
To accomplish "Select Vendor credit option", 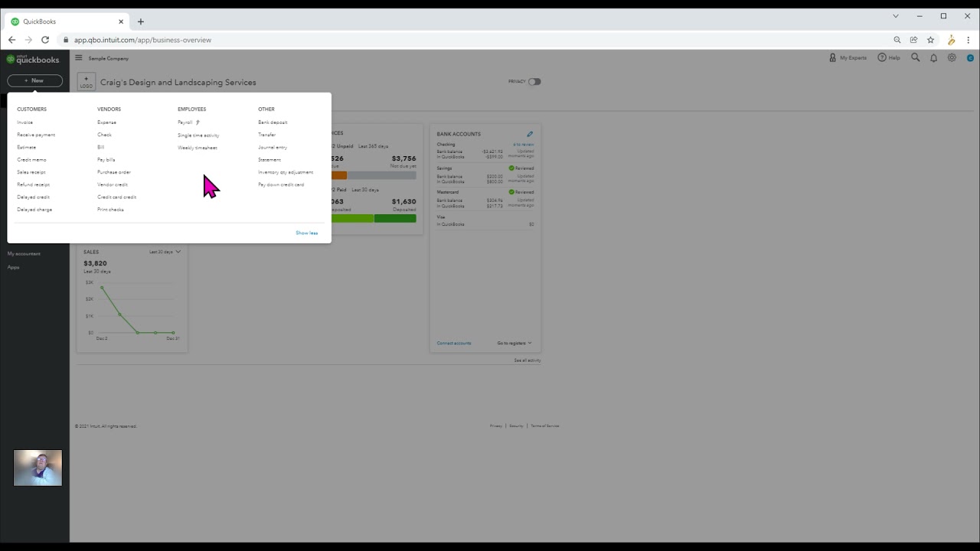I will (113, 184).
